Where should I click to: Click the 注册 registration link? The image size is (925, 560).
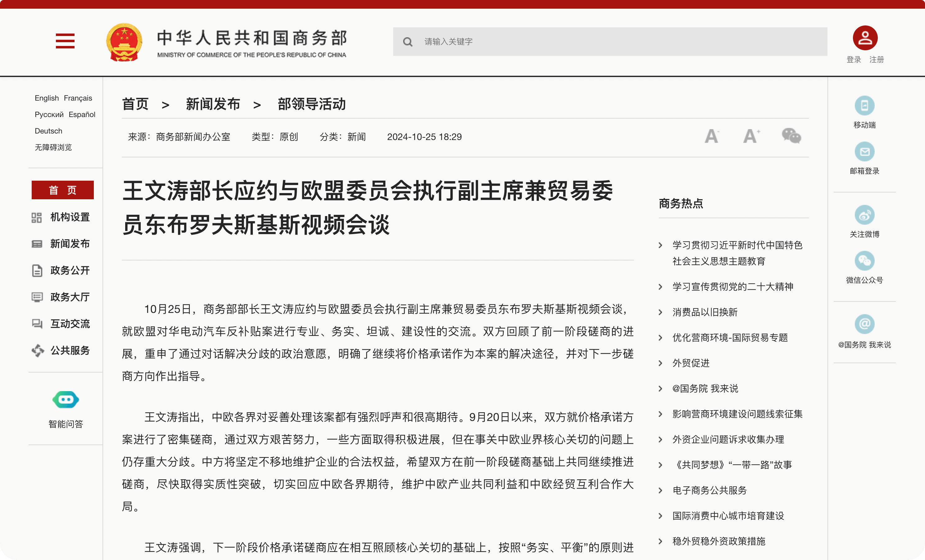tap(876, 60)
